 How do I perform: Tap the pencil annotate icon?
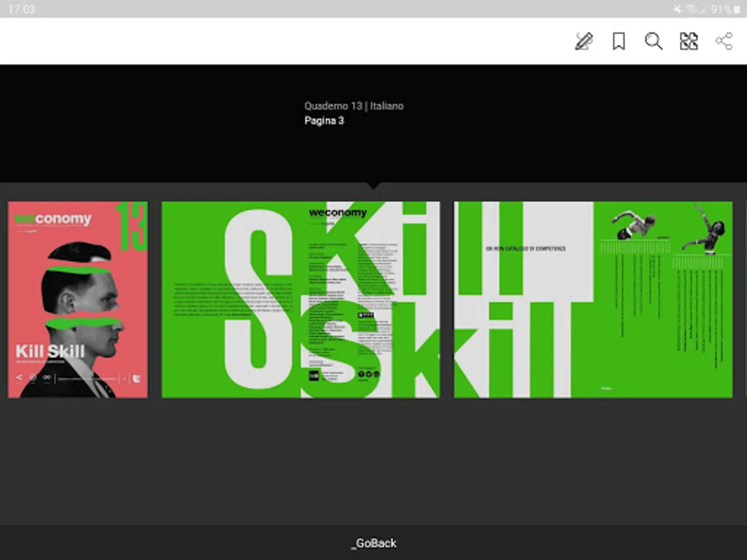pos(583,42)
